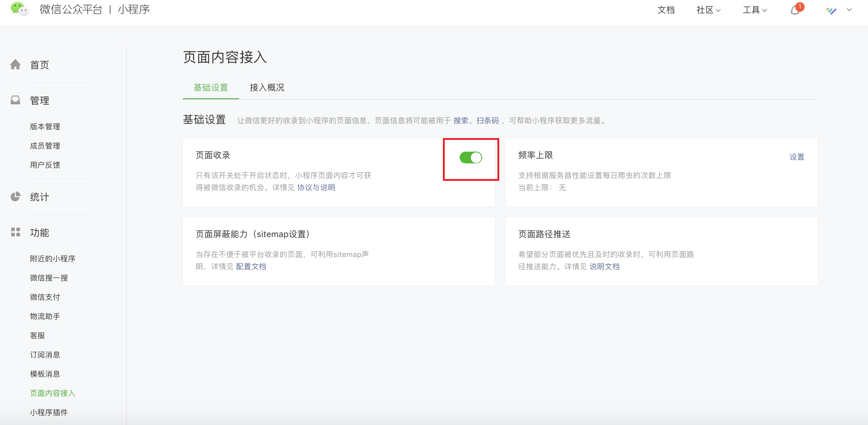Open the account dropdown chevron
This screenshot has height=425, width=868.
pyautogui.click(x=849, y=10)
